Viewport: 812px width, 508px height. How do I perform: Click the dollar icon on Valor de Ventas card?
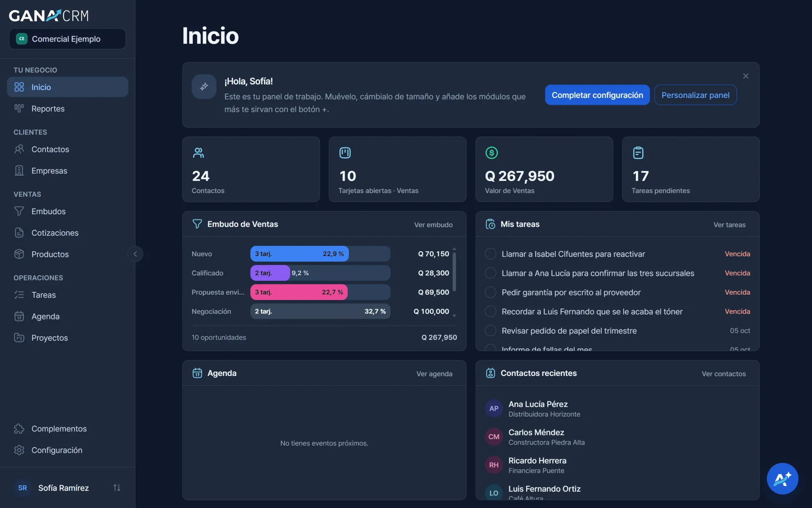coord(492,153)
